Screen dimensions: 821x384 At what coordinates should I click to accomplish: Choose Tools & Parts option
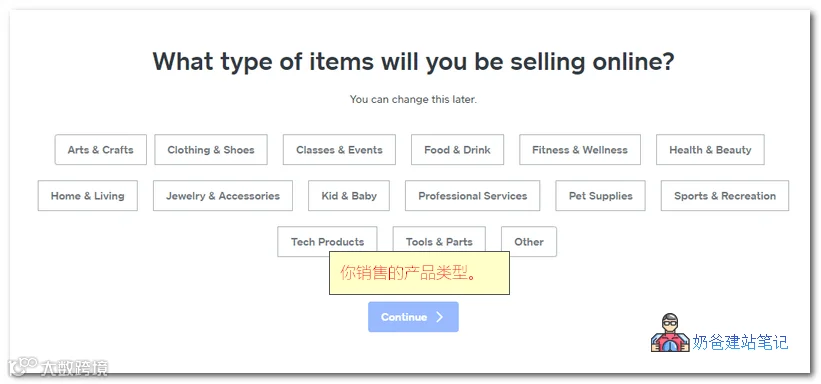(x=439, y=242)
